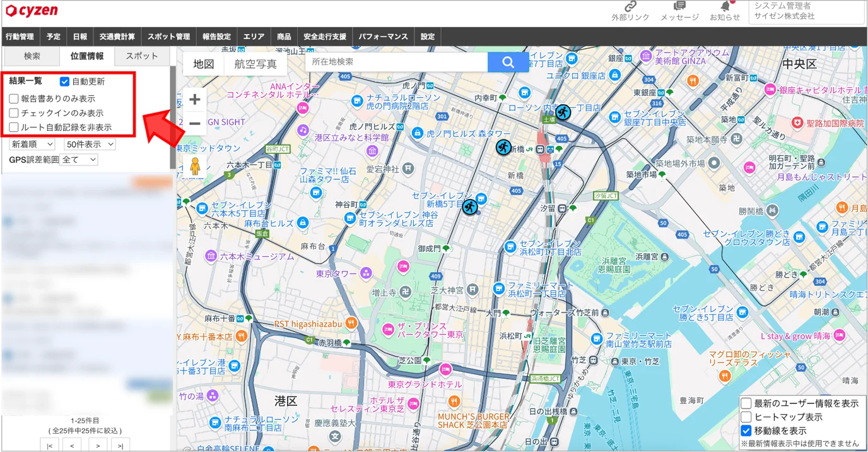Check 最新のユーザー情報を表示
This screenshot has height=452, width=868.
tap(746, 403)
